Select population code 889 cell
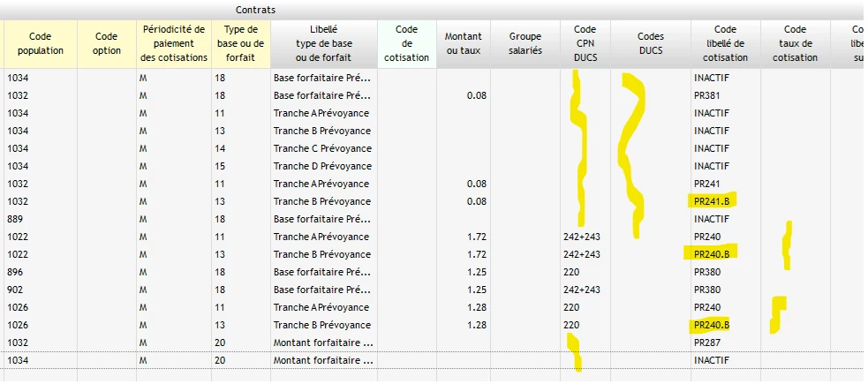The width and height of the screenshot is (868, 384). [x=15, y=219]
